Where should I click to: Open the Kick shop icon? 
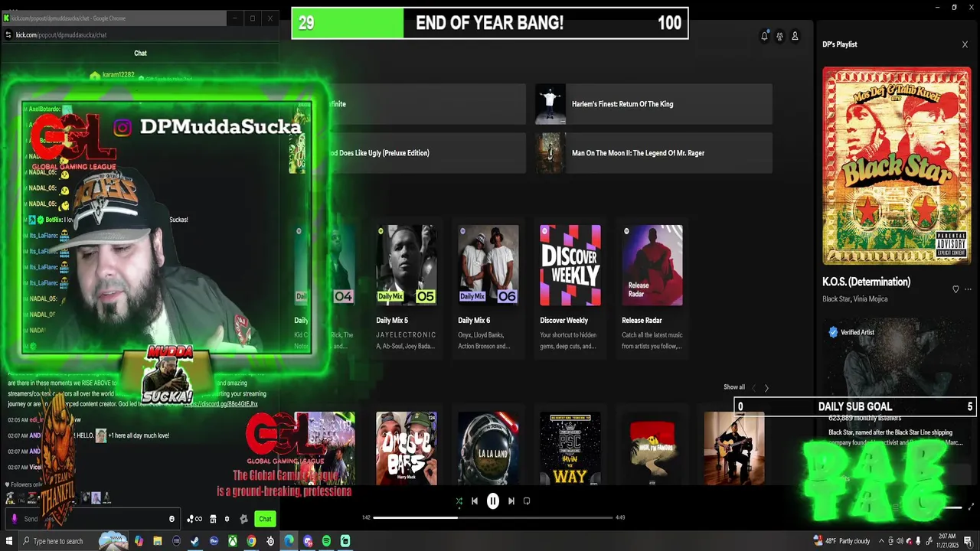click(x=213, y=519)
